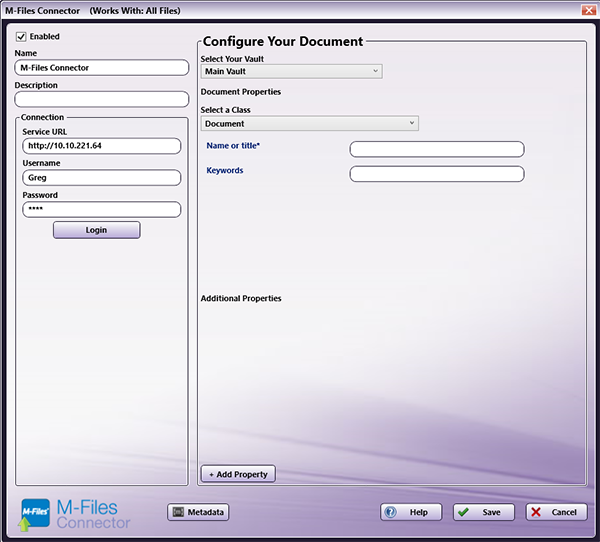Image resolution: width=600 pixels, height=542 pixels.
Task: Click the Configure Your Document heading
Action: 283,41
